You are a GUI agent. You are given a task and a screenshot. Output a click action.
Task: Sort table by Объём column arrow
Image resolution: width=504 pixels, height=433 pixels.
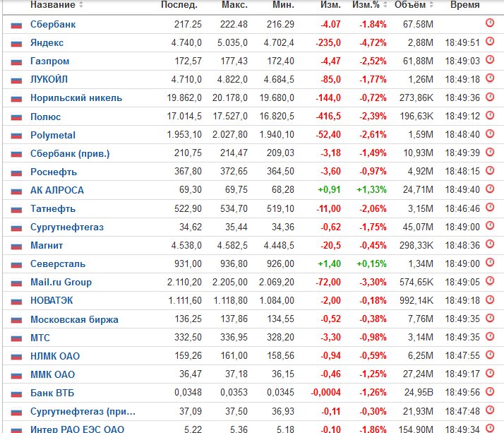431,4
